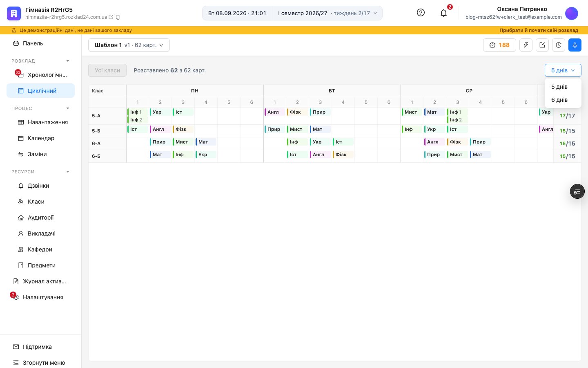Open school site in new tab icon

tap(111, 17)
